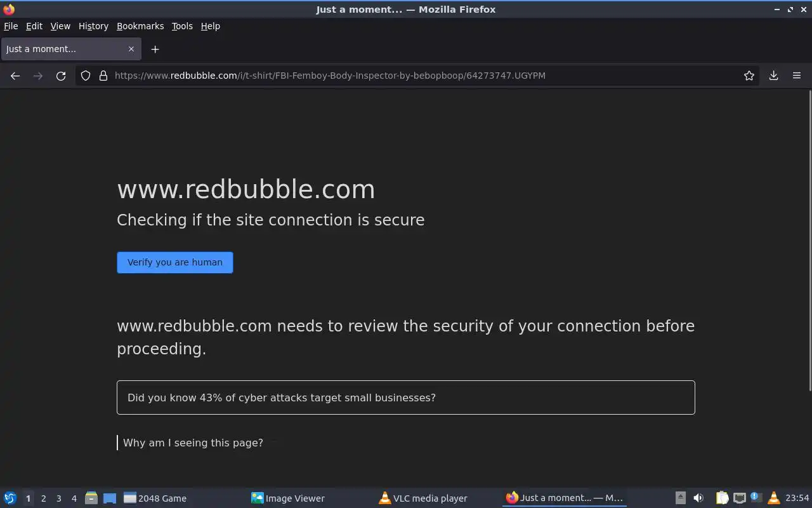Open the clipboard manager tray icon
Image resolution: width=812 pixels, height=508 pixels.
[722, 498]
